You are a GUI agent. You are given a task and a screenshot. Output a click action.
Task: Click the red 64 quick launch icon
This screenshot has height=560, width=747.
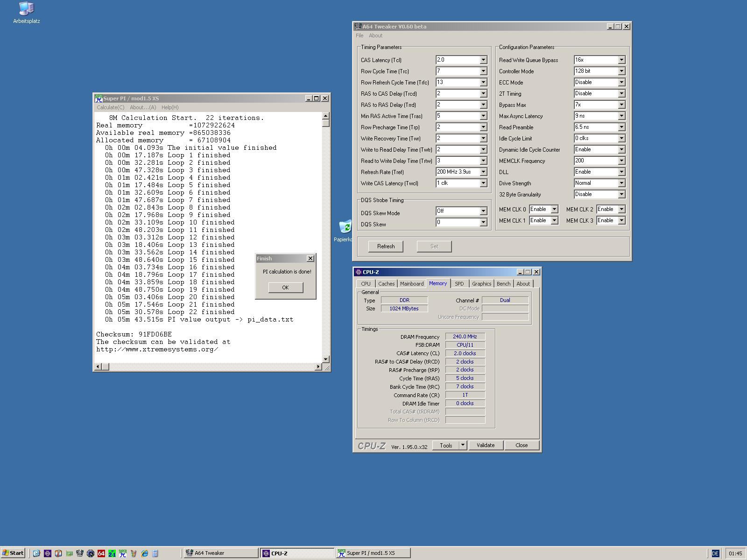(101, 553)
